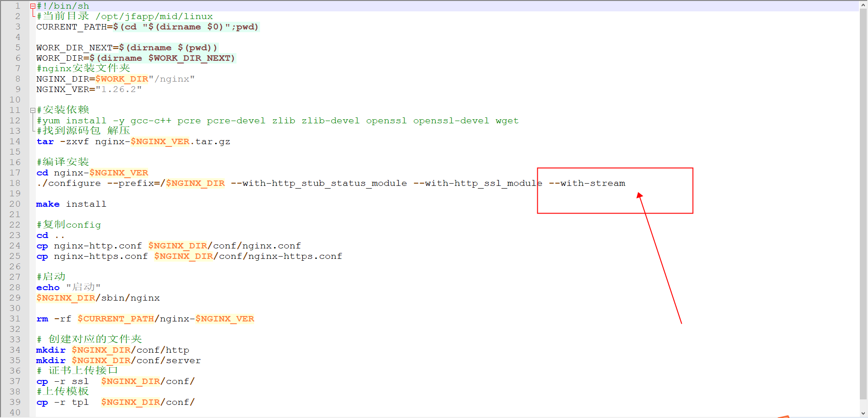Click the echo keyword
The height and width of the screenshot is (418, 868).
coord(48,287)
